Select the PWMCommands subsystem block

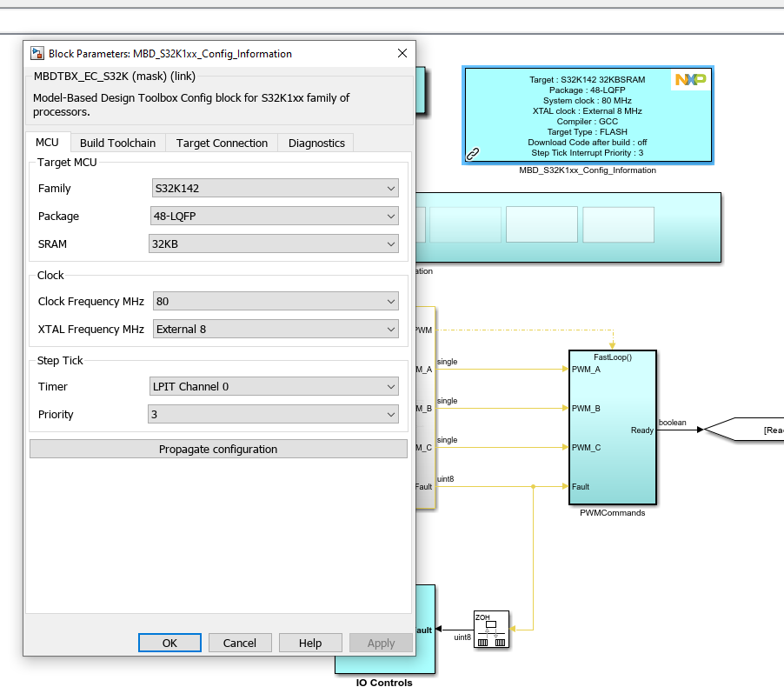[x=612, y=426]
